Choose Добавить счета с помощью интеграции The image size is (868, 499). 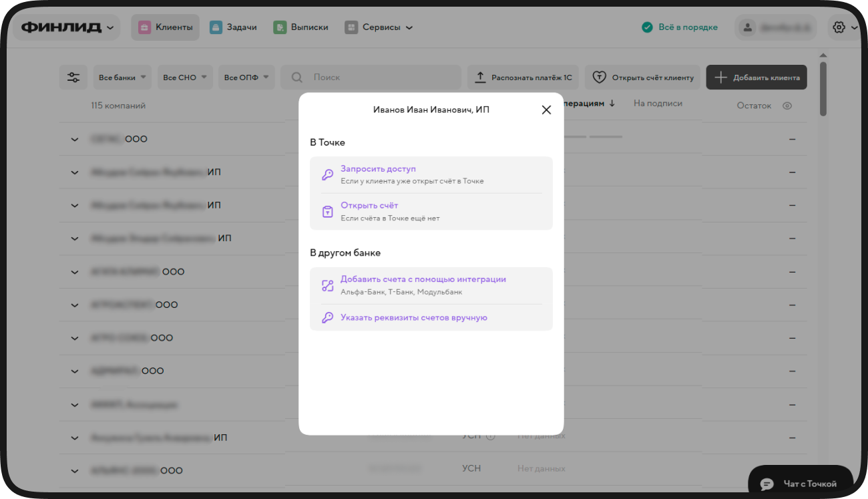(x=431, y=286)
